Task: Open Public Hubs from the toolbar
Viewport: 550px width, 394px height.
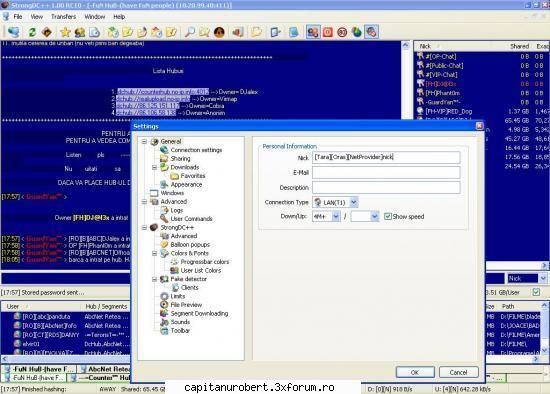Action: (x=13, y=32)
